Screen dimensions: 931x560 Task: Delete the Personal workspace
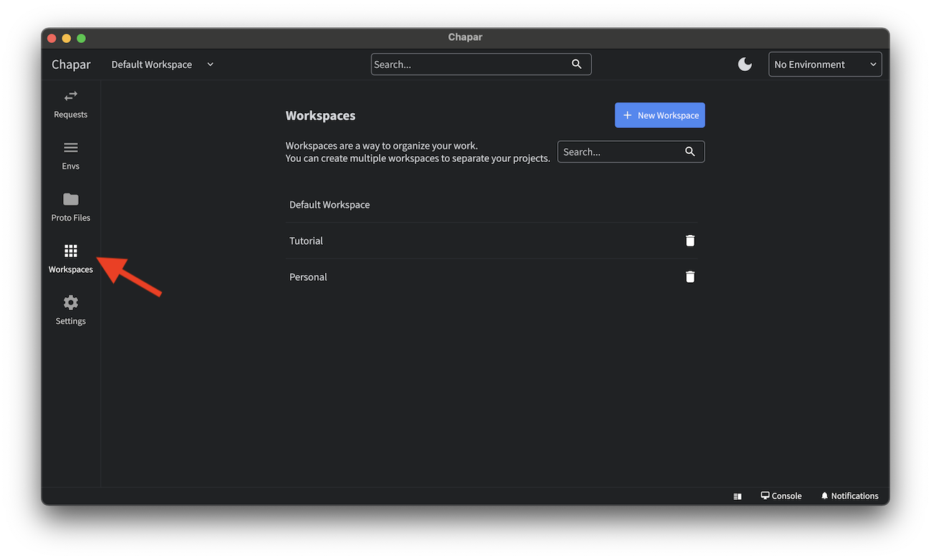[x=690, y=276]
